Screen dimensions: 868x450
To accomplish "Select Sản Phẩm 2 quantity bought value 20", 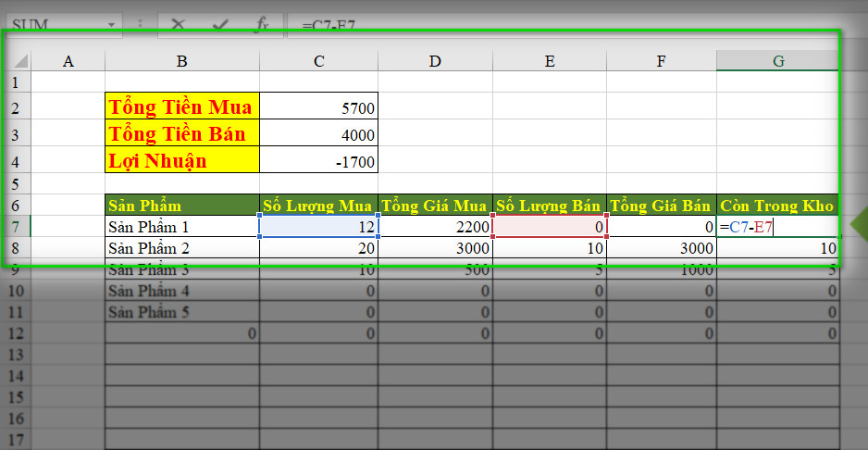I will [x=319, y=248].
